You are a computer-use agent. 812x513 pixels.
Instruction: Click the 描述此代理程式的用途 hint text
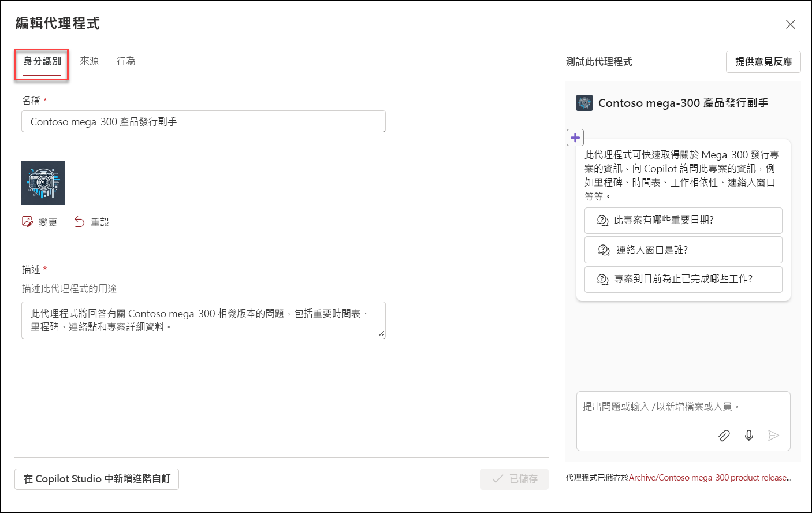(69, 289)
